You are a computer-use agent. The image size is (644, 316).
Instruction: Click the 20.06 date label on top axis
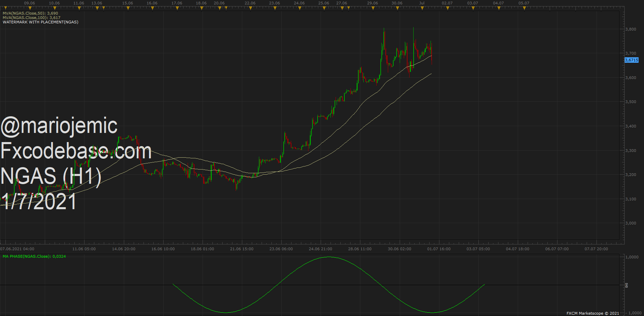[x=219, y=3]
